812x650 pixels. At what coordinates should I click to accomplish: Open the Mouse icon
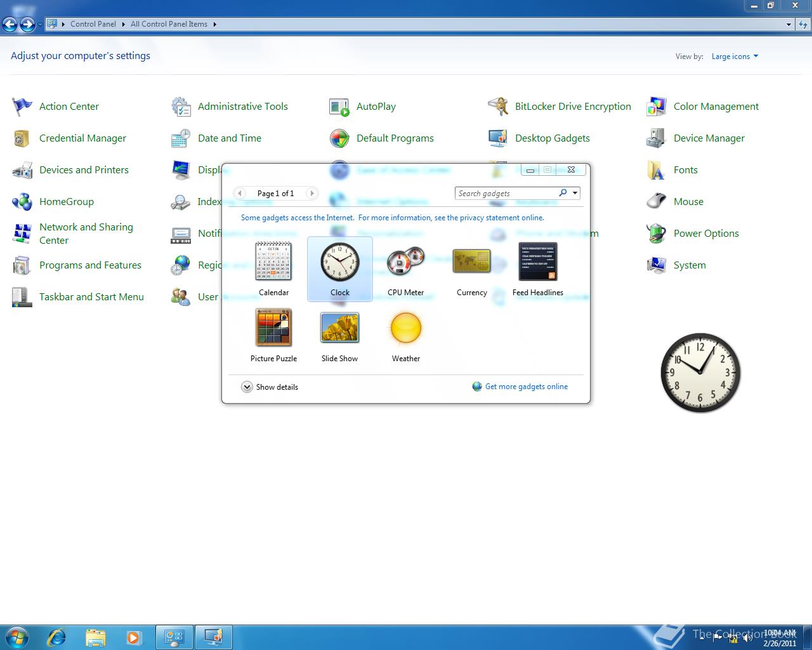657,202
